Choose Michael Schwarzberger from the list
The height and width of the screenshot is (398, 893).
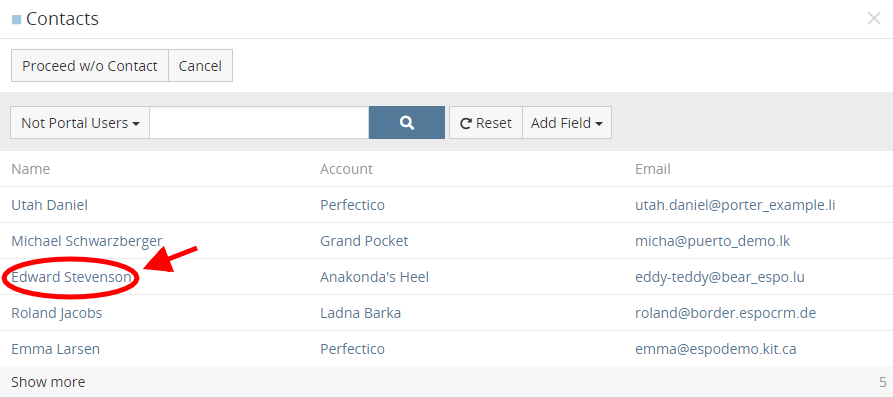click(x=87, y=241)
